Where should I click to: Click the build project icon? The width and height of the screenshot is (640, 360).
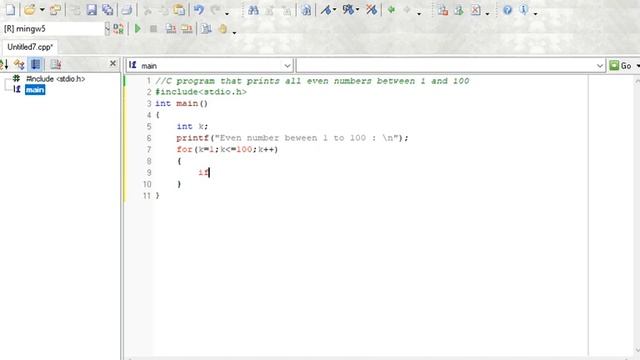point(187,29)
